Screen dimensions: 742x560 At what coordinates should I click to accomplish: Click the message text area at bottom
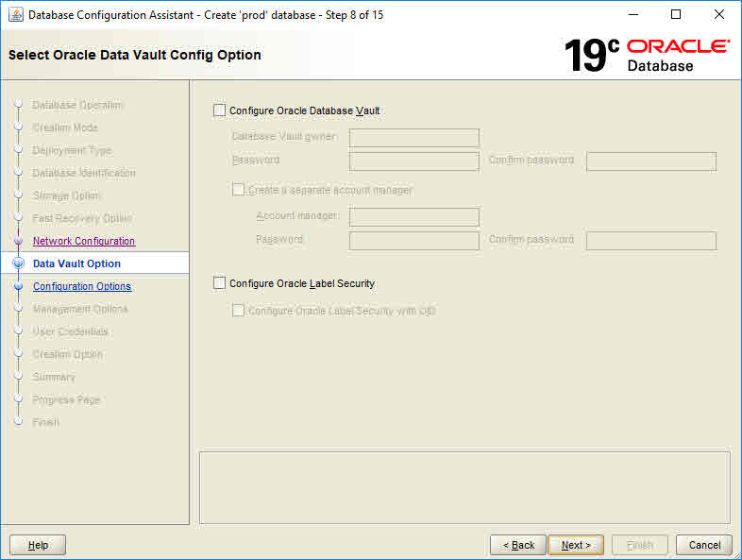click(x=464, y=486)
